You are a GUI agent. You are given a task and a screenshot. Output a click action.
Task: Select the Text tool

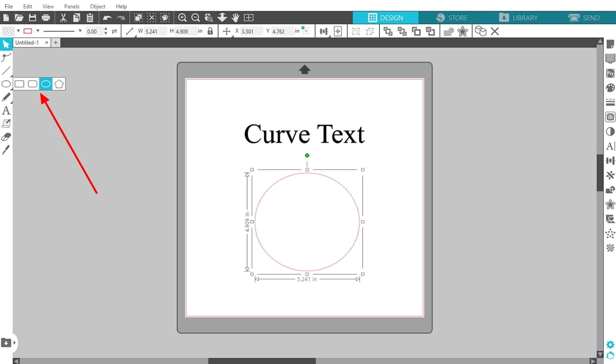(6, 110)
